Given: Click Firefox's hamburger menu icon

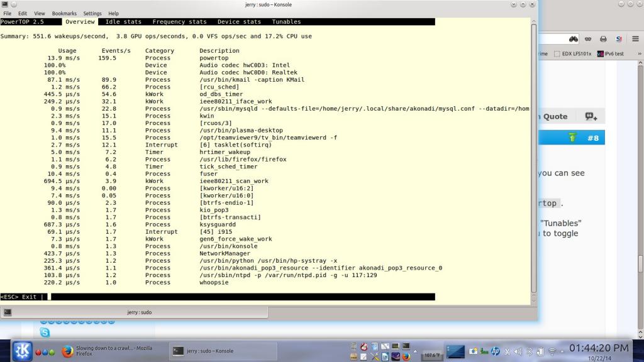Looking at the screenshot, I should point(636,38).
